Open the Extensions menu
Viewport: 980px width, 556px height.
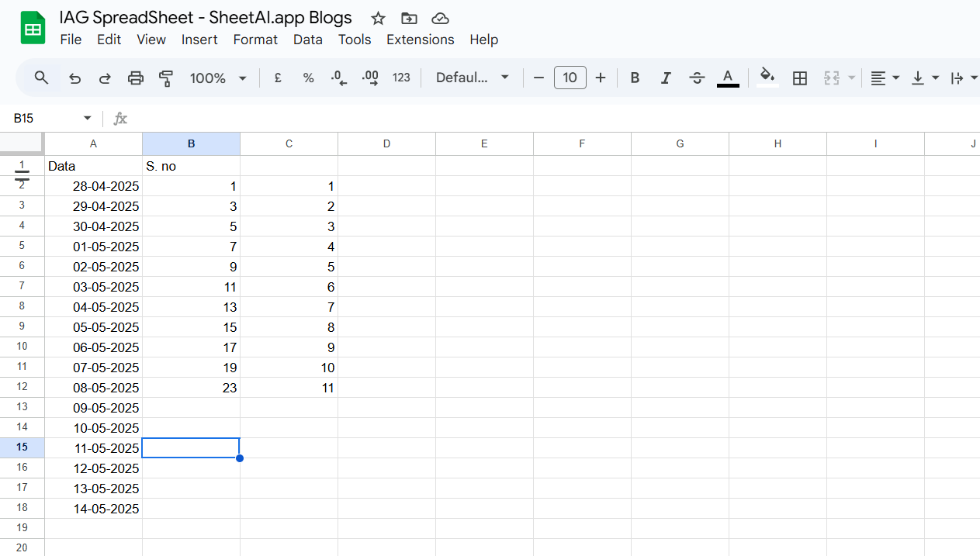tap(421, 40)
